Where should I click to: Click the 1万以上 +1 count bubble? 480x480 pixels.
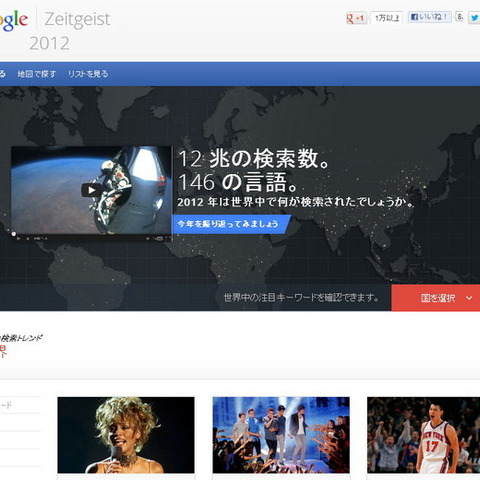387,18
